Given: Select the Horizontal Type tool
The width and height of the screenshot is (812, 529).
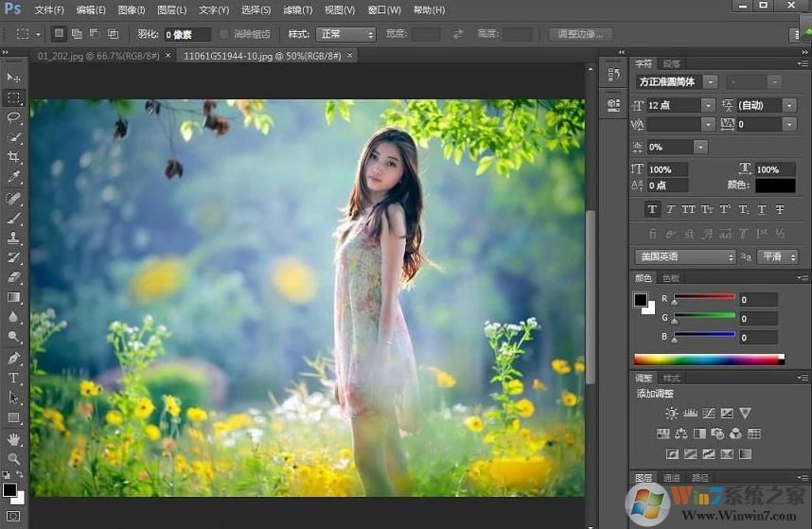Looking at the screenshot, I should 13,378.
